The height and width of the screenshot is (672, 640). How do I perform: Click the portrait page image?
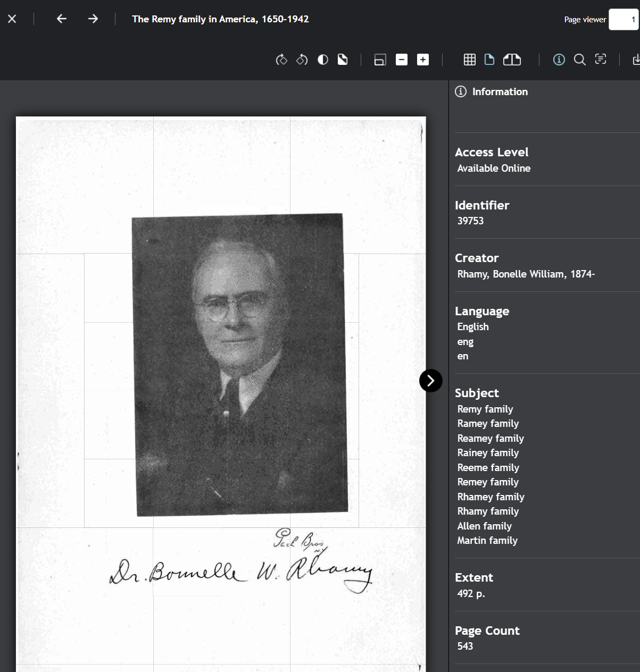point(221,393)
